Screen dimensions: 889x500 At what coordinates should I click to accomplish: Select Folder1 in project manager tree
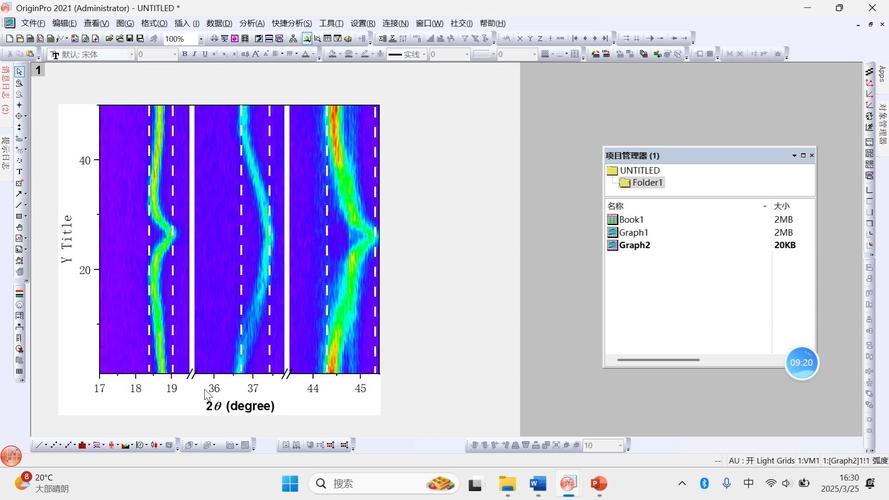click(646, 183)
